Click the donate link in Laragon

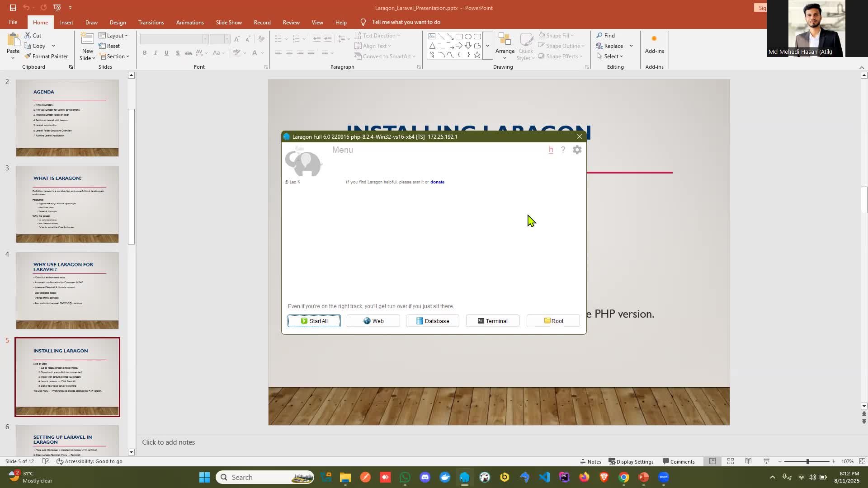[x=437, y=182]
